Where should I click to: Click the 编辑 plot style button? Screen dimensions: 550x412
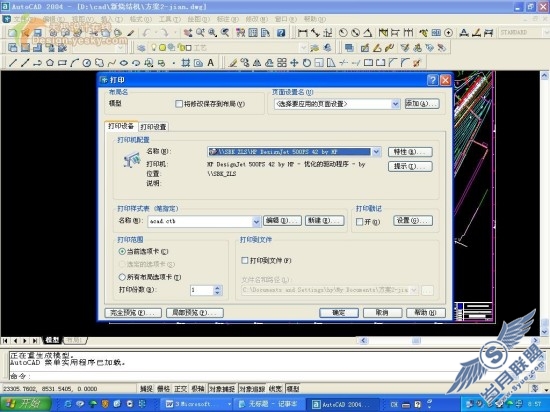coord(282,221)
